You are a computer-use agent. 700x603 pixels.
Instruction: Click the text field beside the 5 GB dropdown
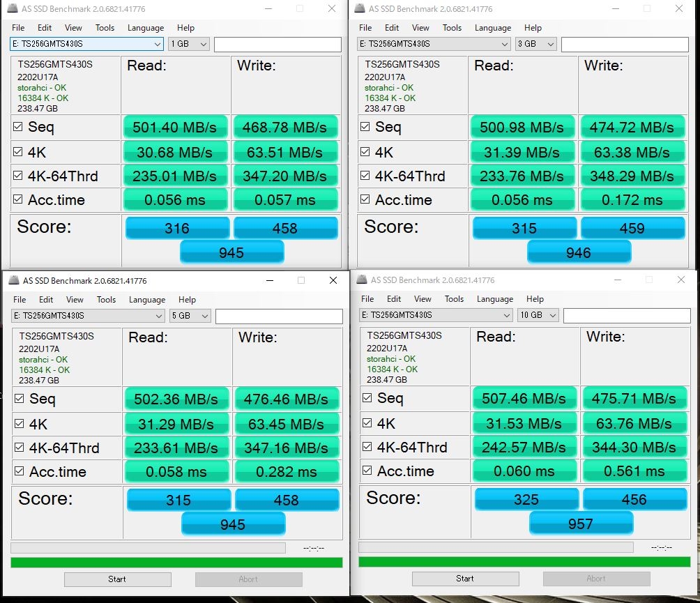279,316
